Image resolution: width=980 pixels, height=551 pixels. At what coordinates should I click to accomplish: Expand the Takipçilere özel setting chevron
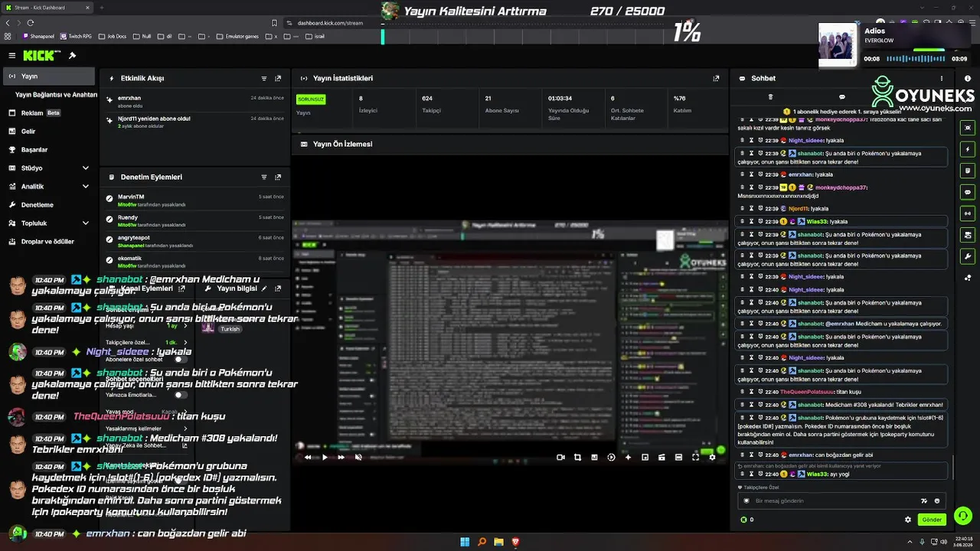[x=185, y=342]
